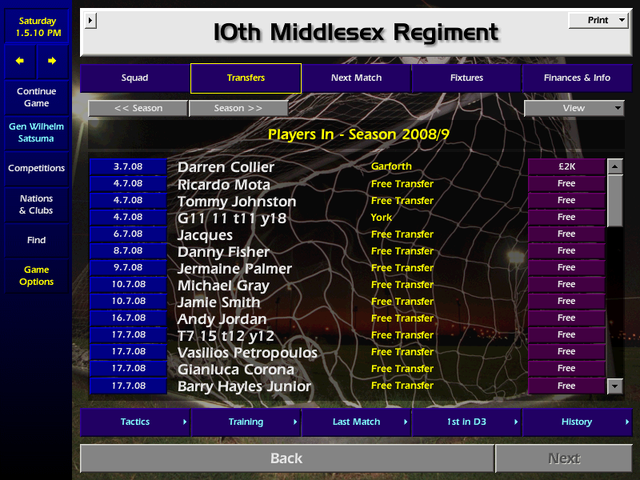This screenshot has height=480, width=640.
Task: Click the yellow back arrow icon
Action: pos(20,61)
